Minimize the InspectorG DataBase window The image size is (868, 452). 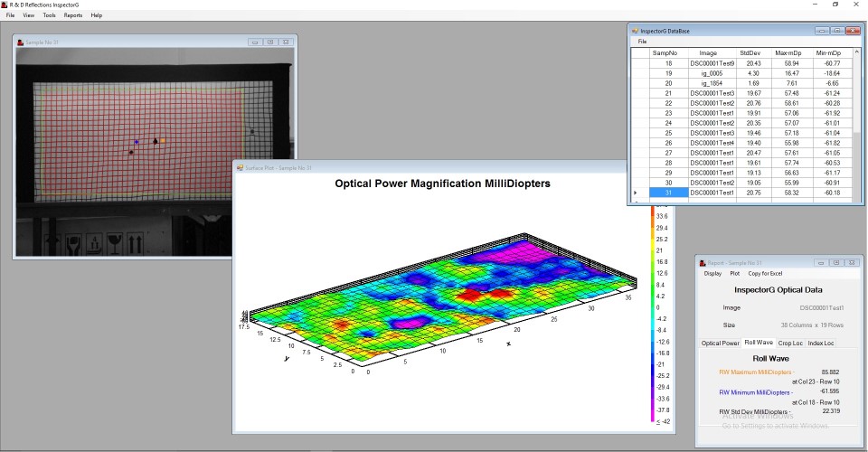[822, 31]
